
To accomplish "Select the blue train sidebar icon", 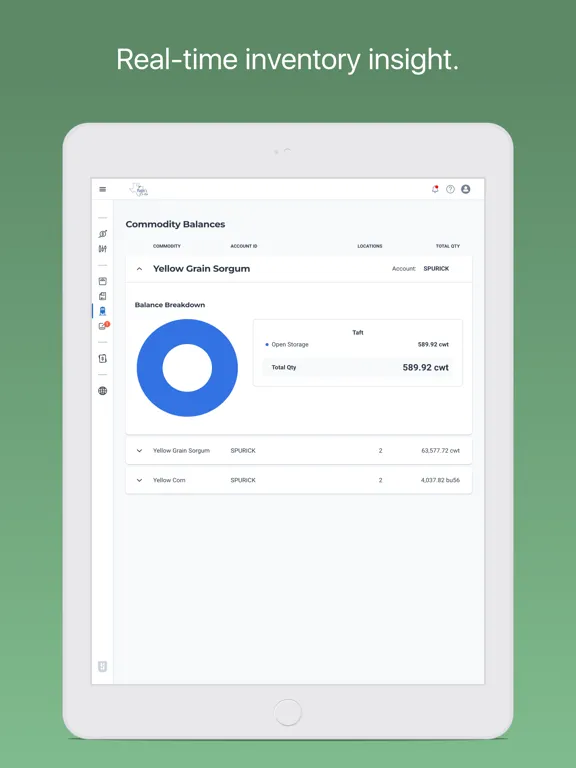I will pyautogui.click(x=102, y=311).
